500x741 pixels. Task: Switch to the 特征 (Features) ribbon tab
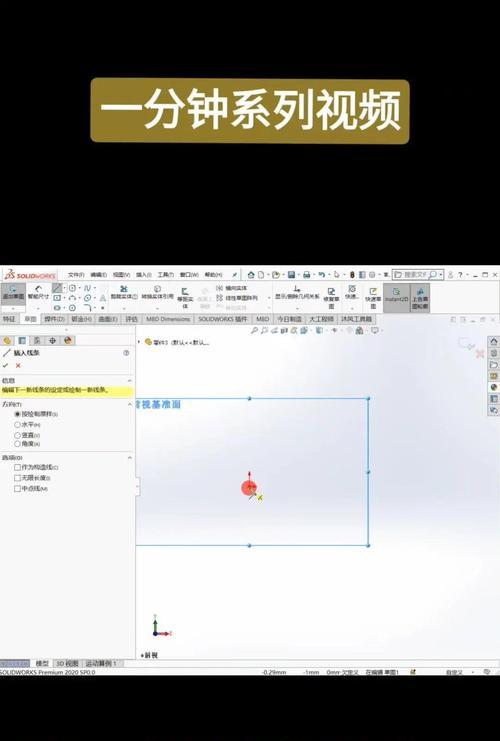(x=9, y=319)
